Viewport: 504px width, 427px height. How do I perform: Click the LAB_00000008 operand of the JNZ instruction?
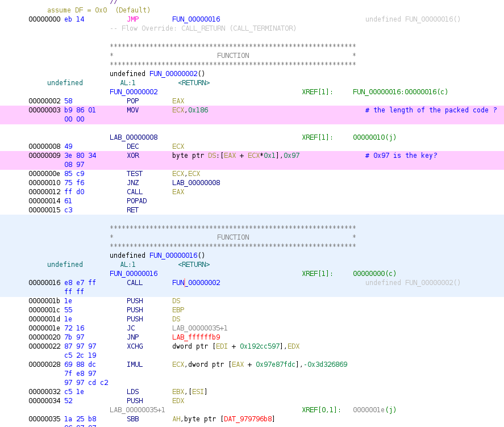(x=196, y=183)
